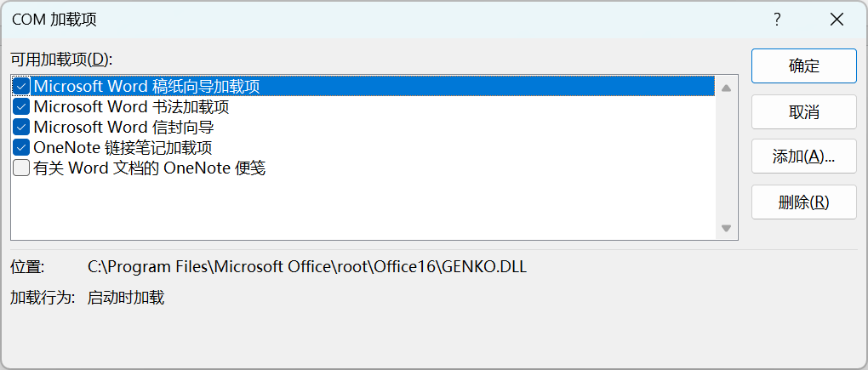Toggle the Microsoft Word 信封向导 checkbox
The width and height of the screenshot is (868, 370).
[21, 128]
